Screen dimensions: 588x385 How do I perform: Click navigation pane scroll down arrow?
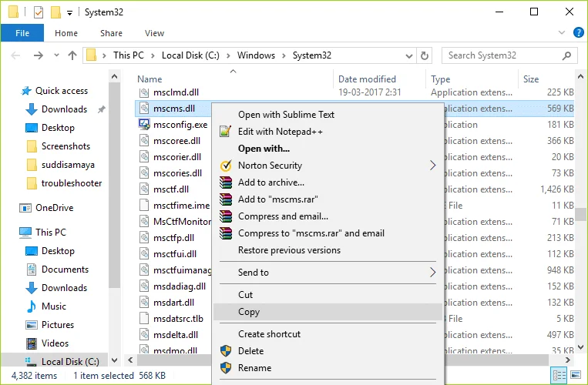coord(115,360)
